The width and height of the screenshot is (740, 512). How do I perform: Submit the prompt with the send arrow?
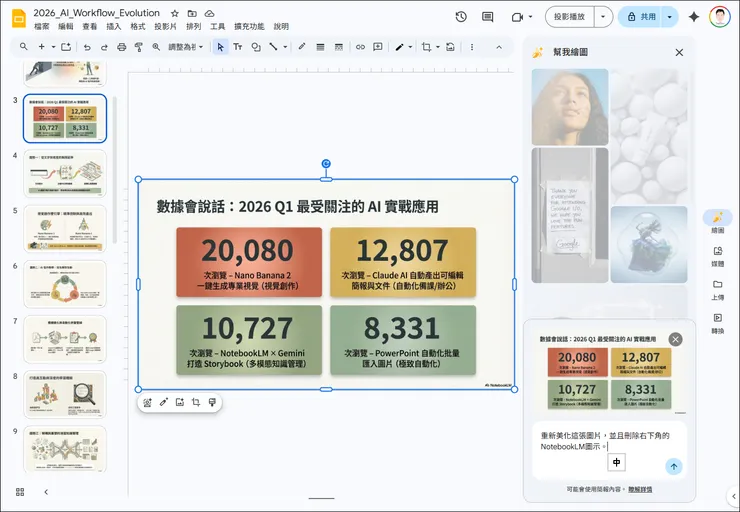(x=674, y=467)
